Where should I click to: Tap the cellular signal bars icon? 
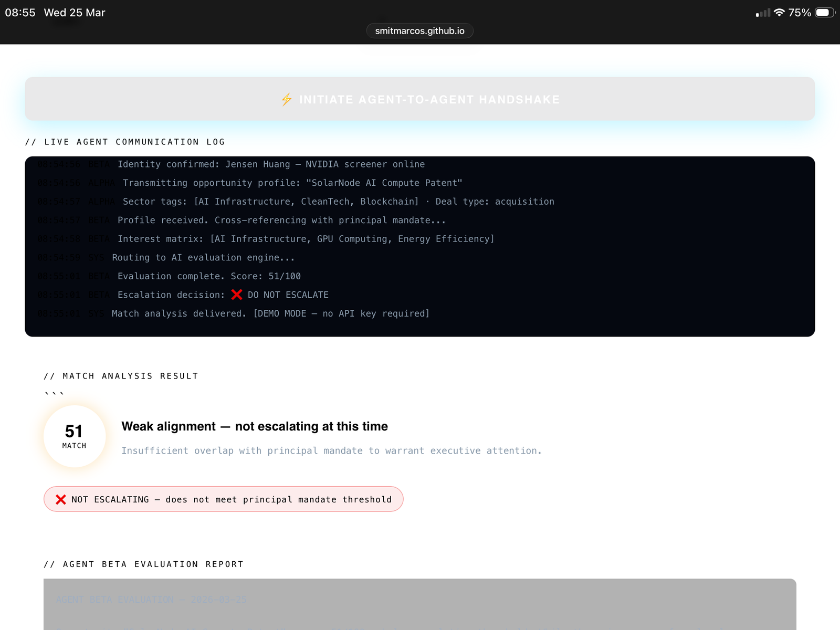tap(763, 13)
